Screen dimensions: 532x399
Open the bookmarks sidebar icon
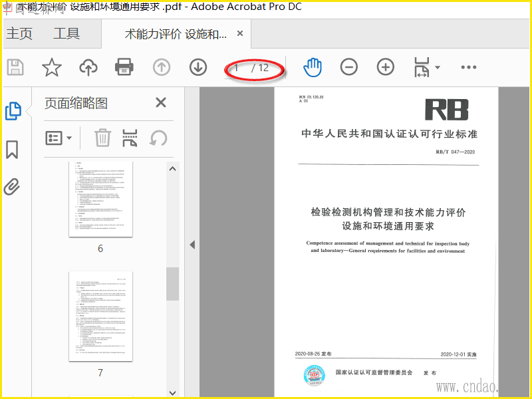12,150
